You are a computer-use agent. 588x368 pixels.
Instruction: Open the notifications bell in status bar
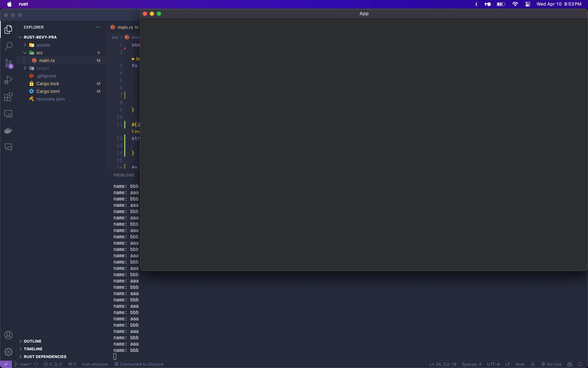(x=580, y=364)
